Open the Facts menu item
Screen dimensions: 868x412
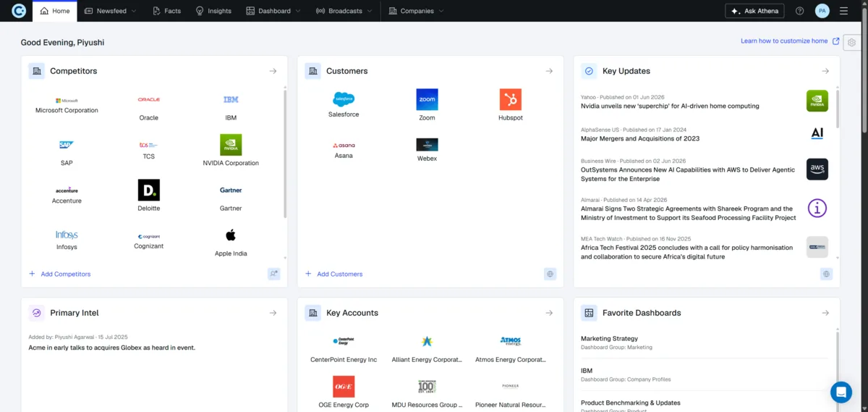[167, 11]
